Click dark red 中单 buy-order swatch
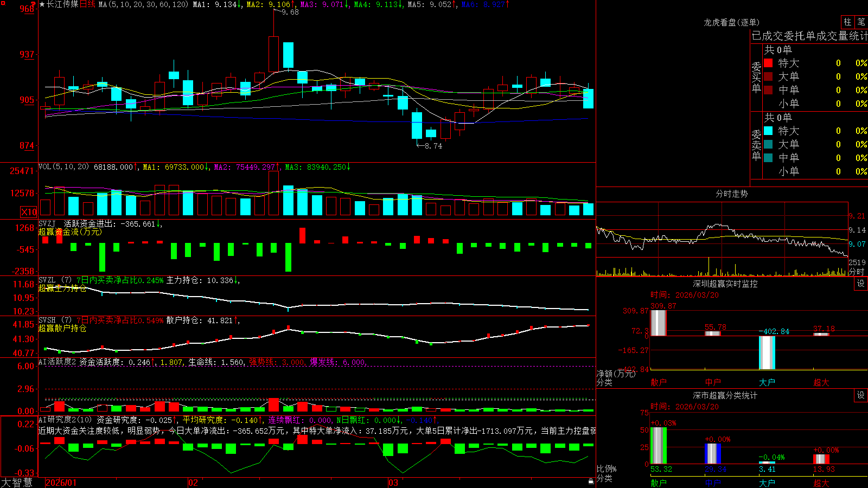Screen dimensions: 868x488 click(x=768, y=90)
